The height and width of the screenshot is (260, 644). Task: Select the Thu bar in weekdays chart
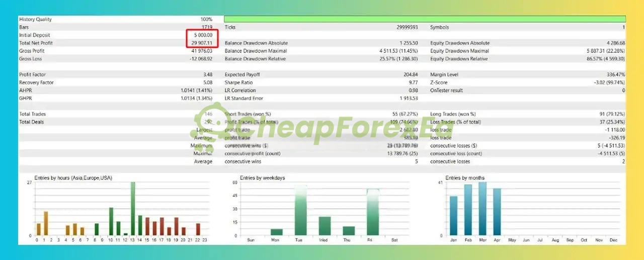(349, 231)
